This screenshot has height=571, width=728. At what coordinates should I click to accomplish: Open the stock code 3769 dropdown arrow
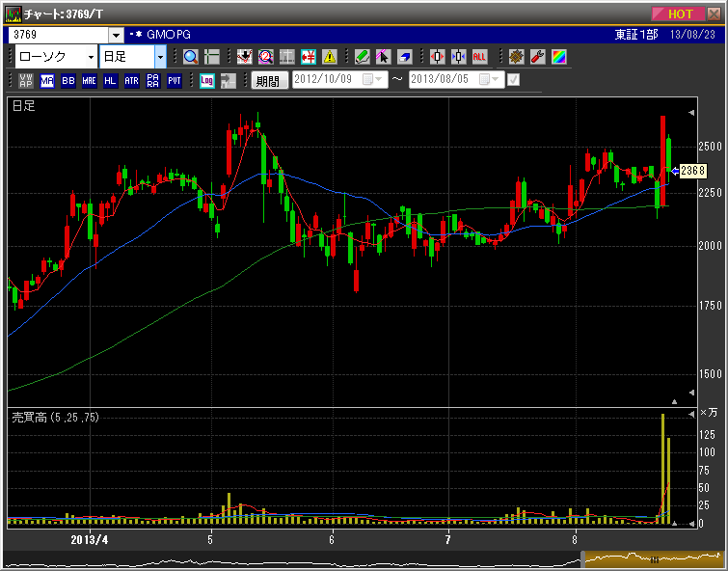pos(116,35)
